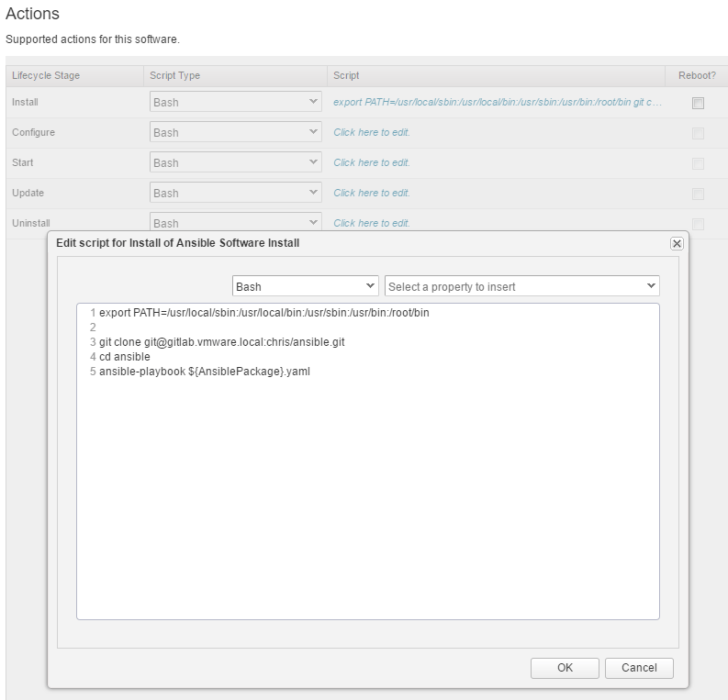
Task: Open Script Type dropdown for Configure row
Action: click(x=235, y=133)
